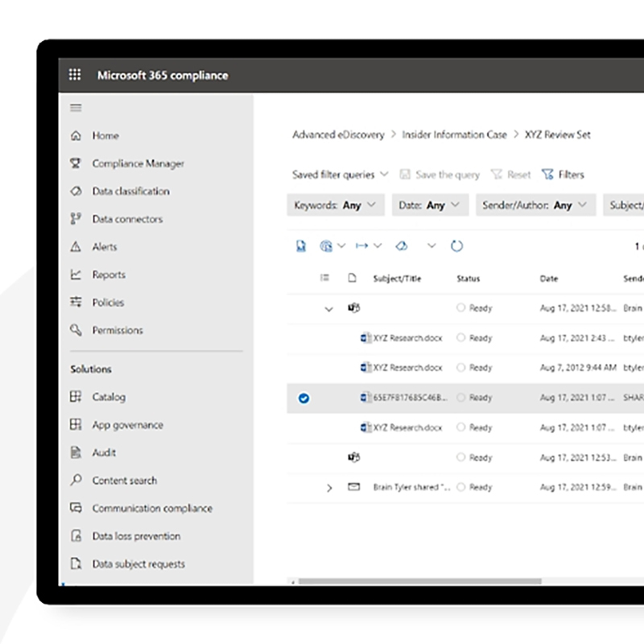Image resolution: width=644 pixels, height=644 pixels.
Task: Open Permissions in the sidebar
Action: pos(107,330)
